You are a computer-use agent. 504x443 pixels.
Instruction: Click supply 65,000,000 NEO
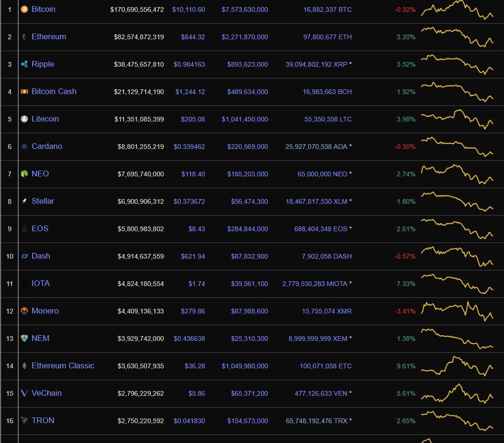coord(322,174)
